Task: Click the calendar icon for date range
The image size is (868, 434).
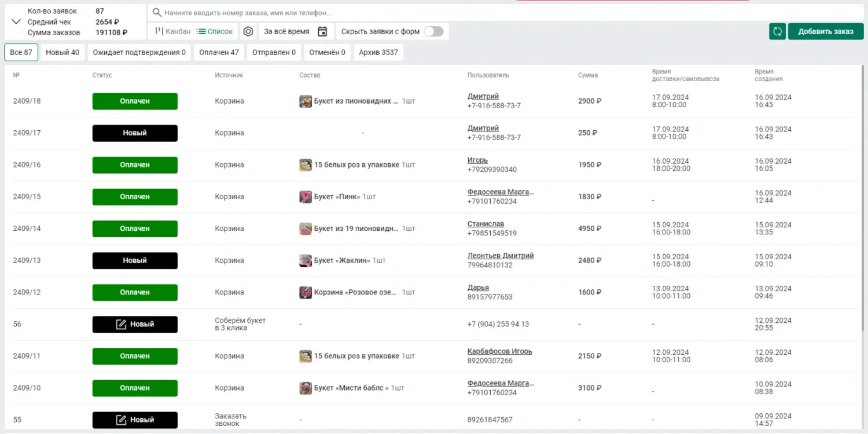Action: [323, 31]
